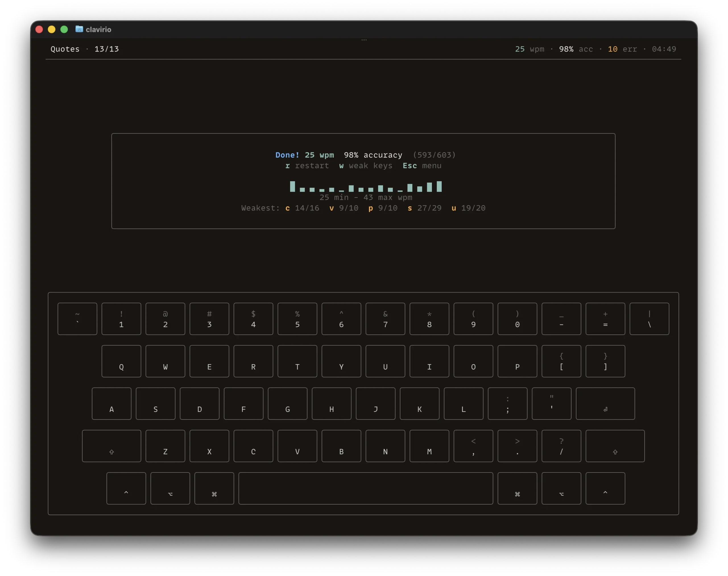Viewport: 728px width, 576px height.
Task: Click the 'Esc menu' option
Action: (422, 166)
